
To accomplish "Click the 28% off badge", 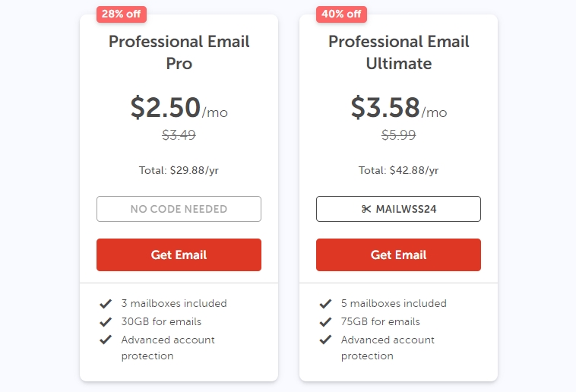I will (x=122, y=14).
